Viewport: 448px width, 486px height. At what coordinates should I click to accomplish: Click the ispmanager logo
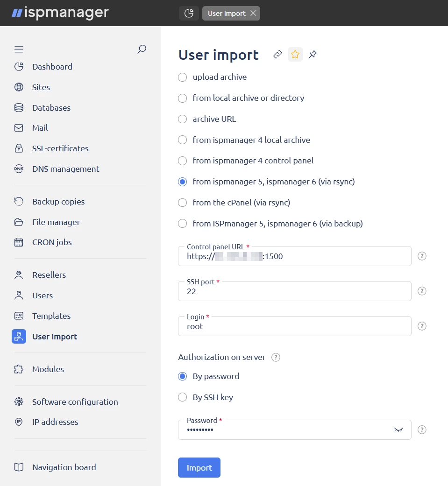coord(60,13)
